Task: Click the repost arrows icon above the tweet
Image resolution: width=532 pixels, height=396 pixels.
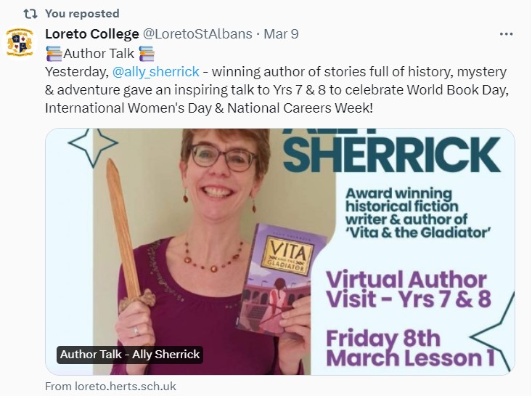Action: (30, 14)
